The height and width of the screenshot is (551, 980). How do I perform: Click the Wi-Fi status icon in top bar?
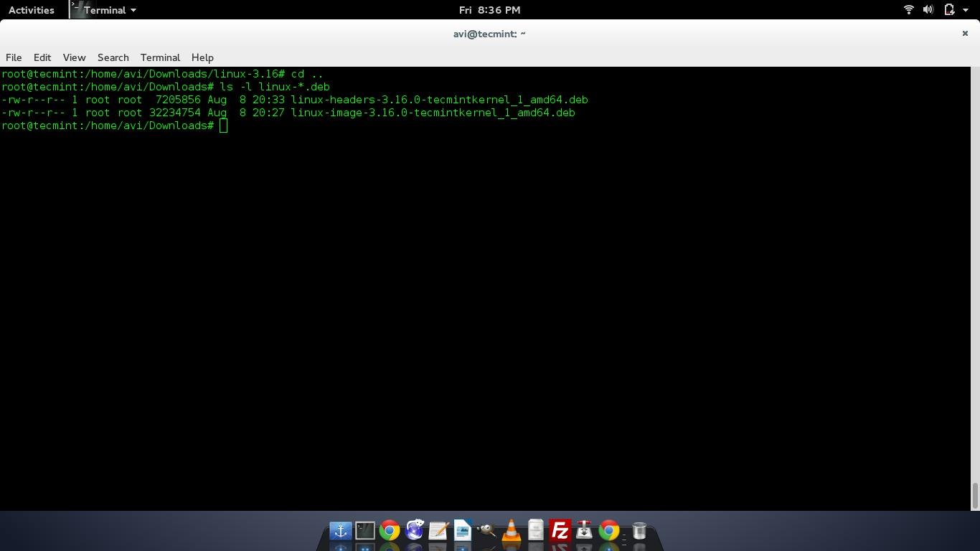pyautogui.click(x=908, y=10)
